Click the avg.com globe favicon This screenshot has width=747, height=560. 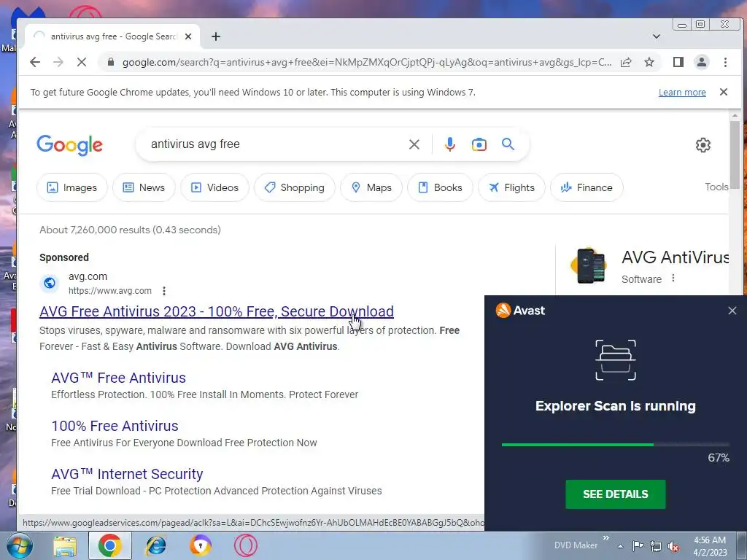[x=49, y=284]
